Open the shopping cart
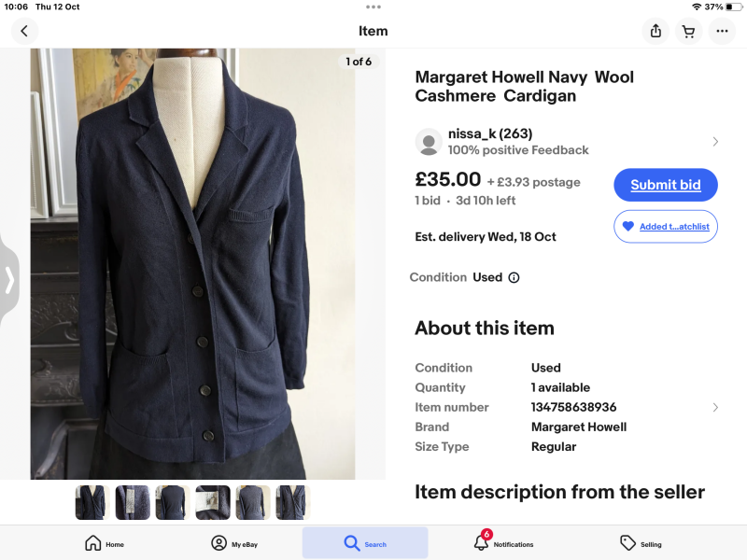This screenshot has width=747, height=560. coord(688,31)
